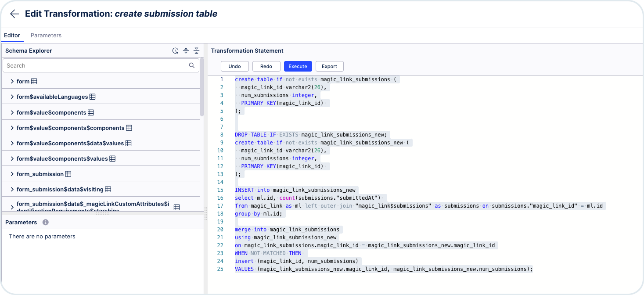
Task: Click the collapse all icon in Schema Explorer
Action: point(197,51)
